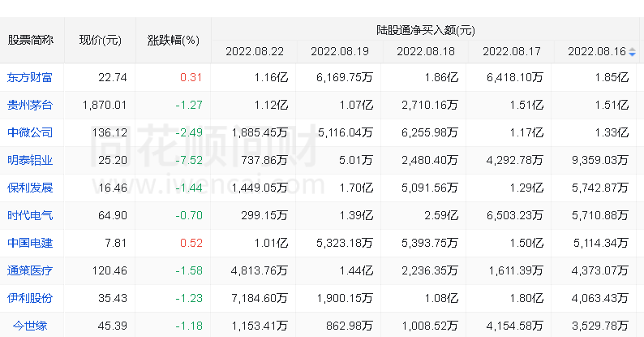Open stock link 贵州茅台
This screenshot has width=644, height=337.
29,105
